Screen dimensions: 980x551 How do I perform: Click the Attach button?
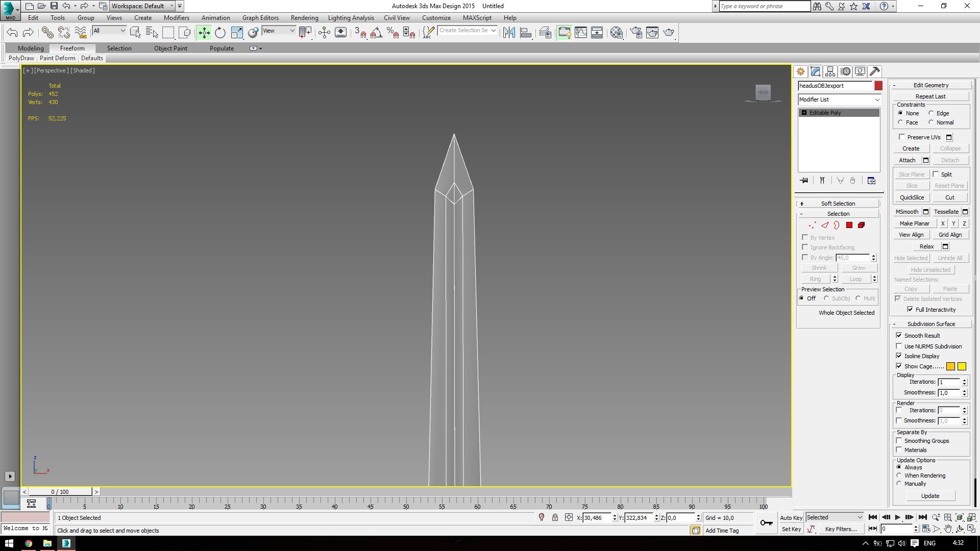pyautogui.click(x=907, y=160)
